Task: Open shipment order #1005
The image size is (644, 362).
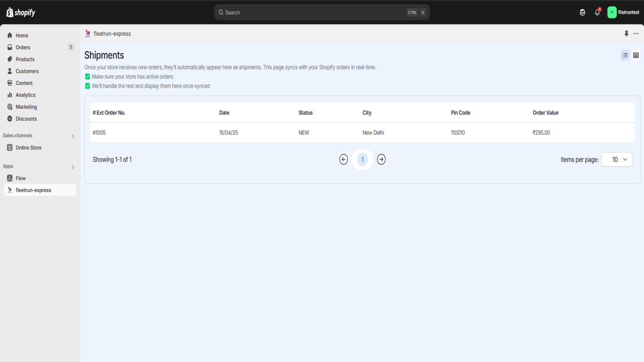Action: 99,132
